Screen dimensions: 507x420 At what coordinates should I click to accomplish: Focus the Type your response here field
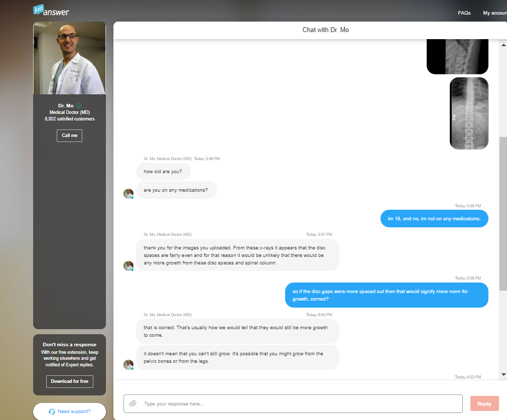click(293, 403)
